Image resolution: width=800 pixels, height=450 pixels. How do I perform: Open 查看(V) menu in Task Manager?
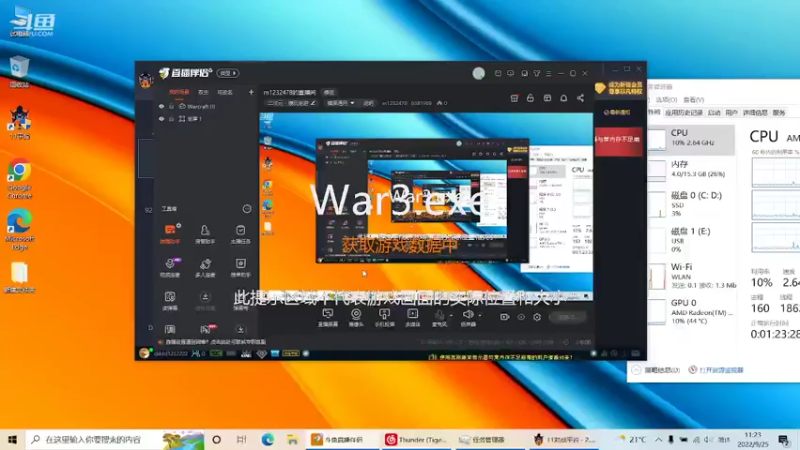(693, 100)
